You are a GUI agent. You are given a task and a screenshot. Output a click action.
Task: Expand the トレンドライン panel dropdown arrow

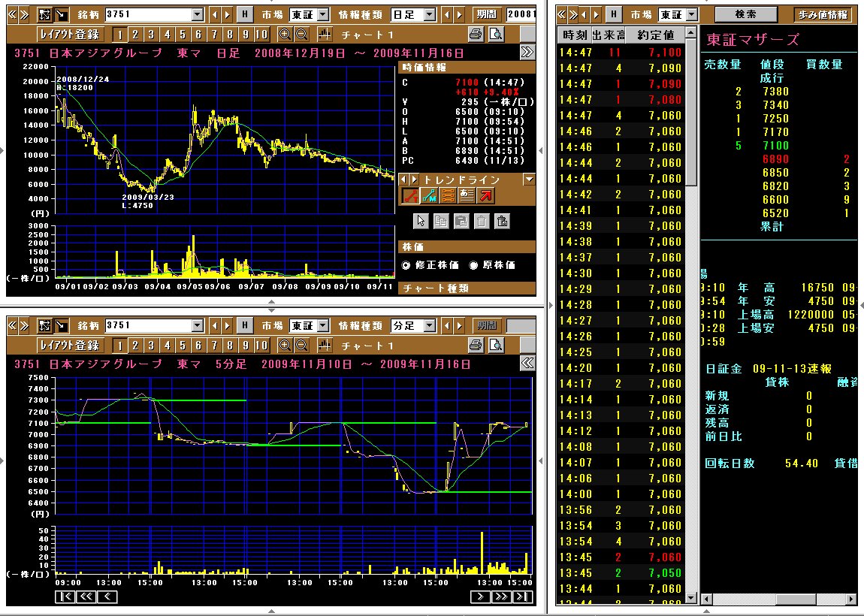click(x=529, y=180)
